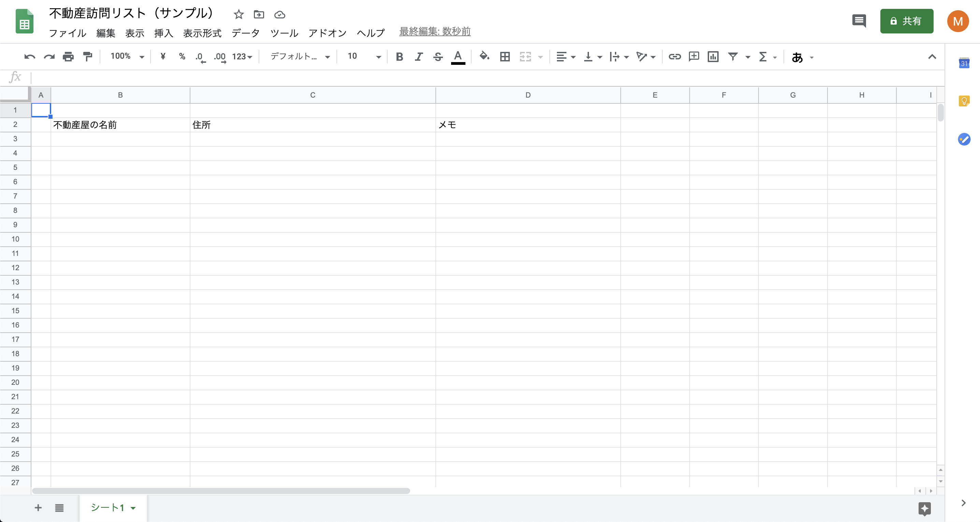Open the 表示 menu

(135, 33)
